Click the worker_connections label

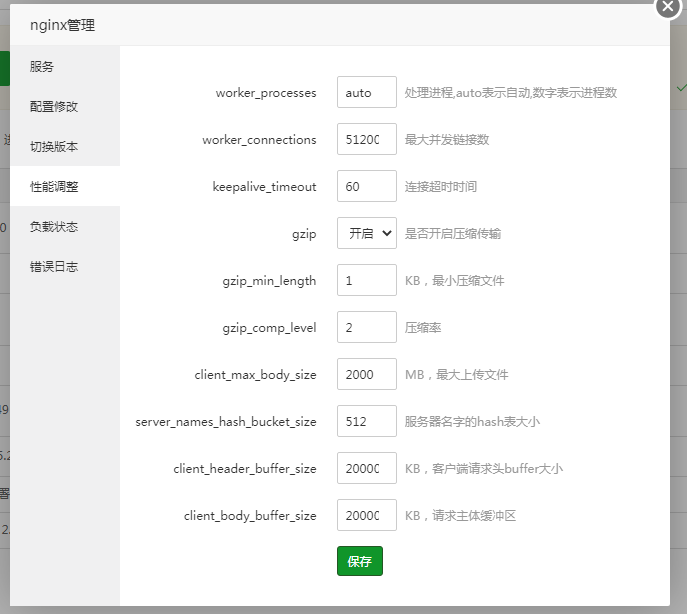tap(259, 140)
